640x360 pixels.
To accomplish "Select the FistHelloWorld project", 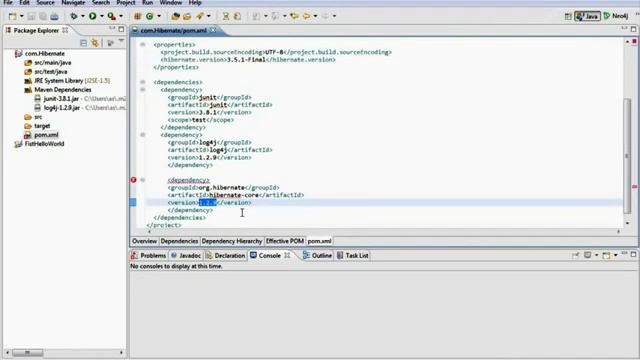I will (44, 144).
